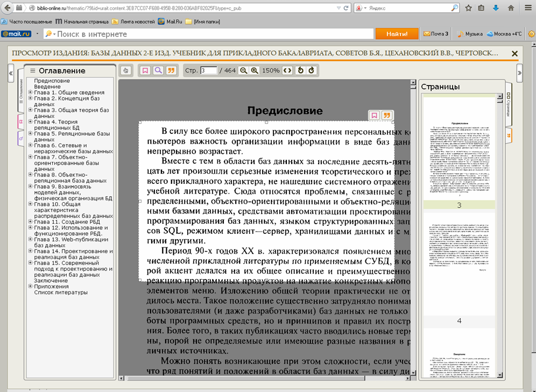Switch to the purple search side tab
This screenshot has width=536, height=392.
click(x=21, y=138)
